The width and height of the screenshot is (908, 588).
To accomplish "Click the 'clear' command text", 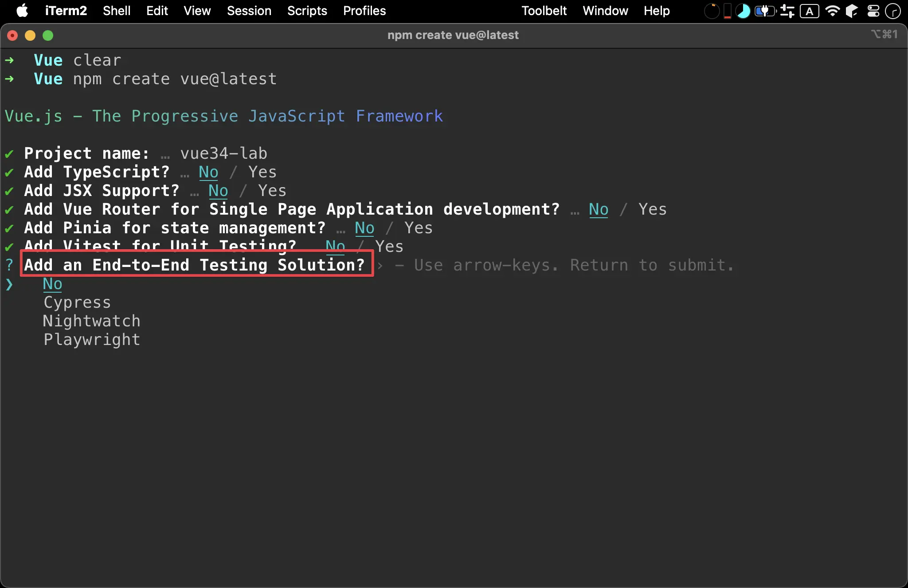I will pyautogui.click(x=97, y=60).
